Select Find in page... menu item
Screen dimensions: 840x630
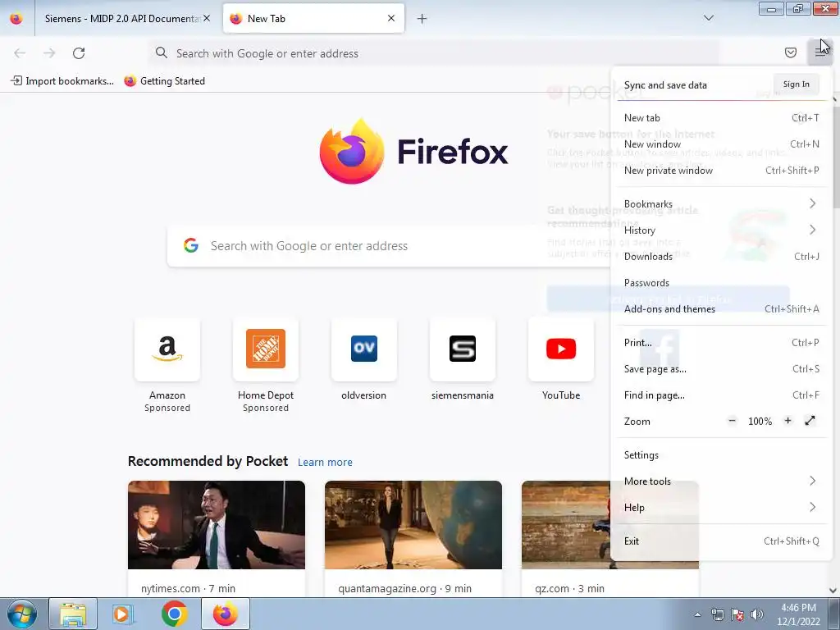point(721,395)
